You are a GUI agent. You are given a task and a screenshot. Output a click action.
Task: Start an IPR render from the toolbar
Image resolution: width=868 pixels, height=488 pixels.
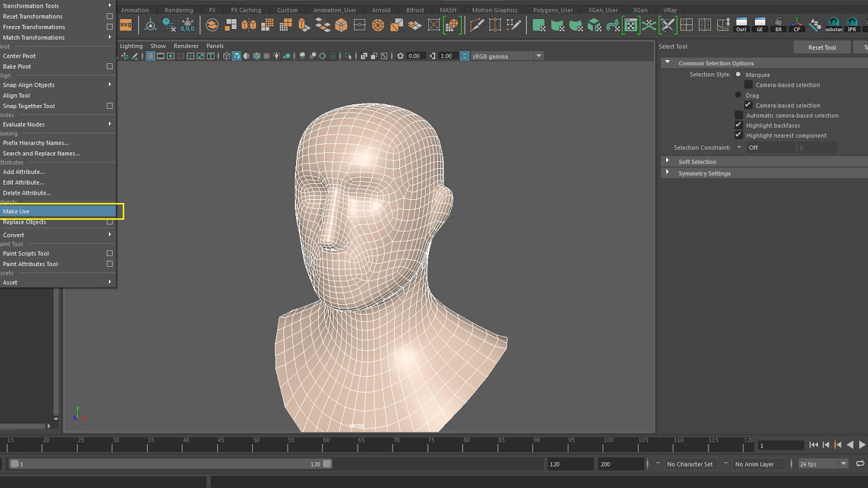pyautogui.click(x=852, y=22)
